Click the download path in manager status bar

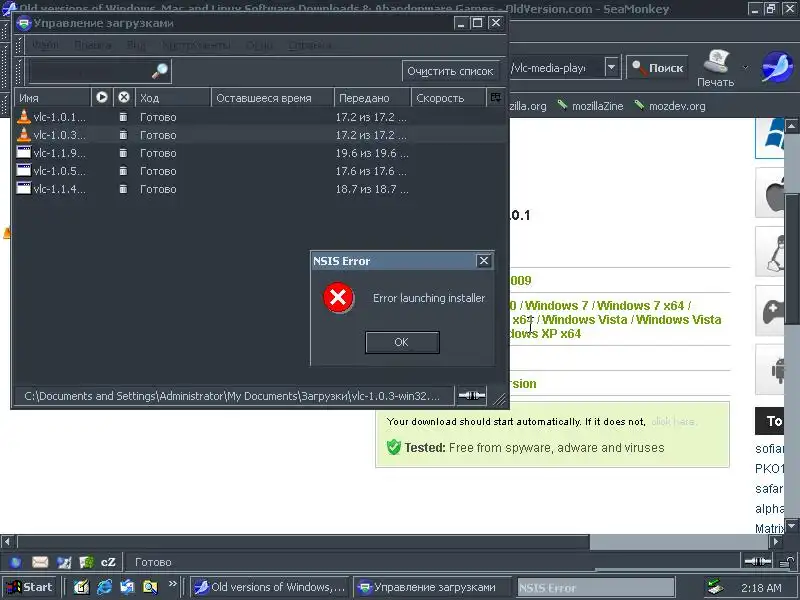(x=232, y=396)
